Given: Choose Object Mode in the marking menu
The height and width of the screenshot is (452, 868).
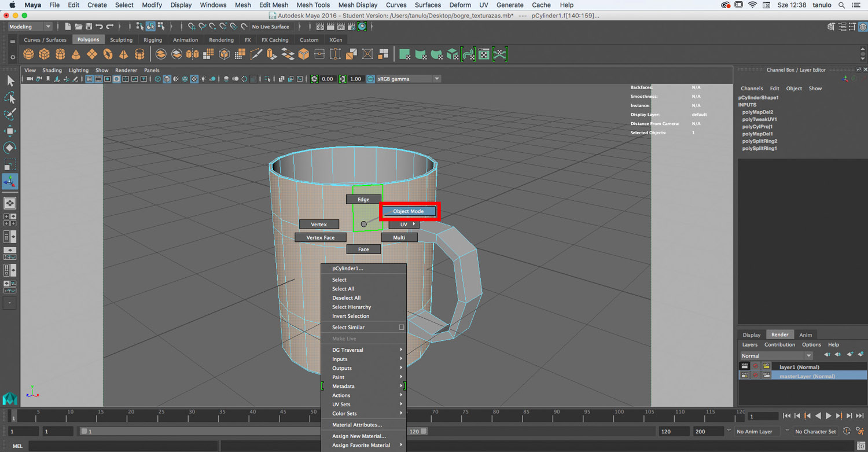Looking at the screenshot, I should [409, 211].
